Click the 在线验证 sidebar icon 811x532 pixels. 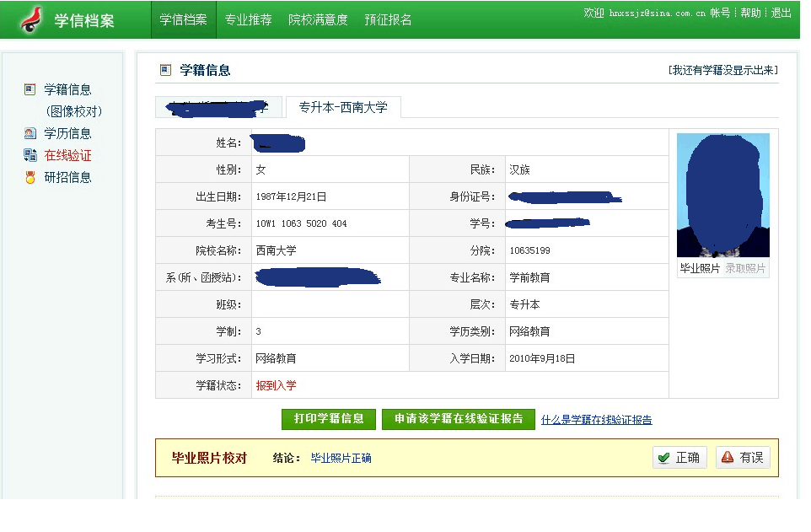pyautogui.click(x=30, y=155)
